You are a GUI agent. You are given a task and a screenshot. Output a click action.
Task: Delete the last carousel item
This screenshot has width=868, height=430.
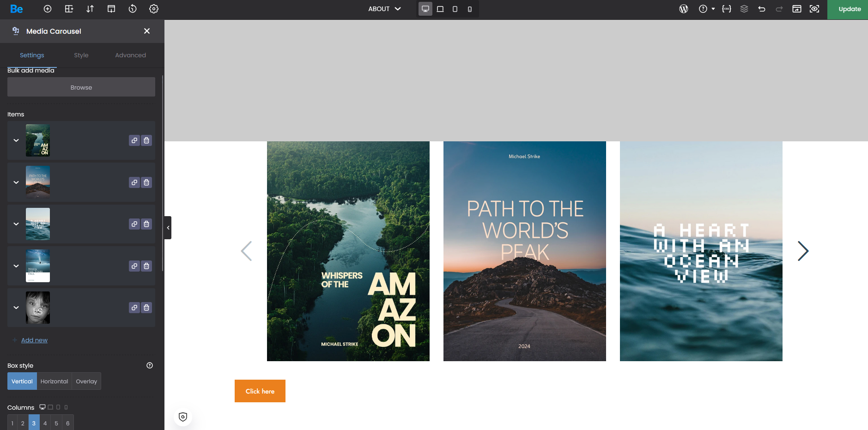pyautogui.click(x=146, y=308)
